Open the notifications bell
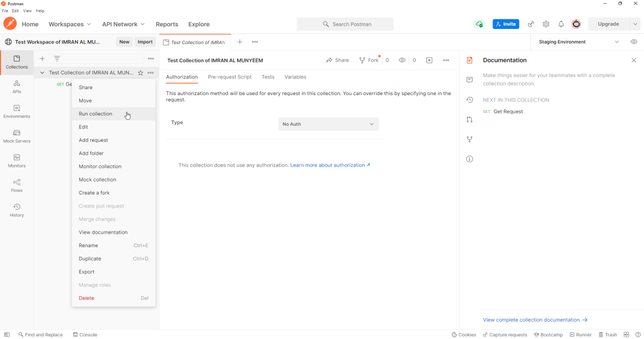Viewport: 644px width, 339px height. (x=561, y=24)
